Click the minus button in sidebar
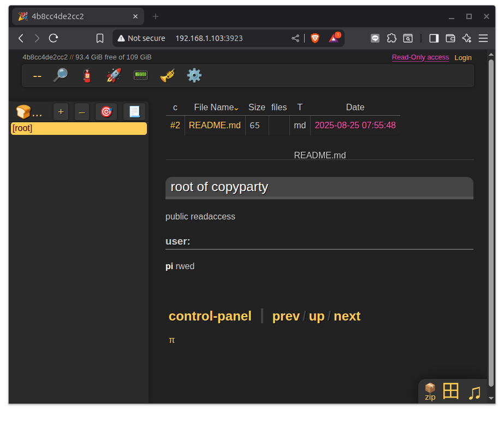This screenshot has height=421, width=504. pyautogui.click(x=82, y=112)
